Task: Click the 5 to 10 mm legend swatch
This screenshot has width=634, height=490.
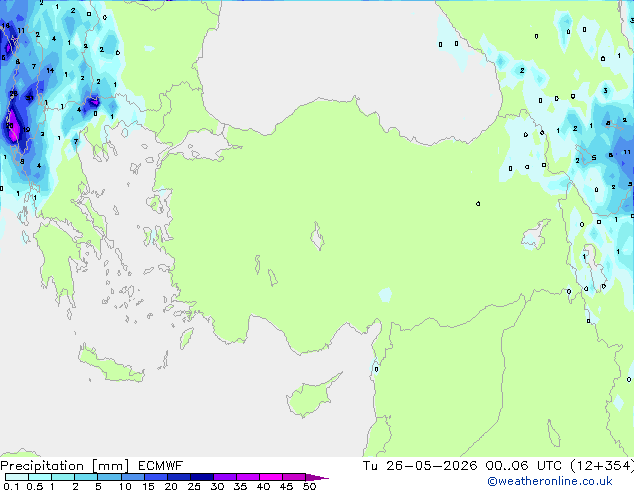Action: pos(109,477)
